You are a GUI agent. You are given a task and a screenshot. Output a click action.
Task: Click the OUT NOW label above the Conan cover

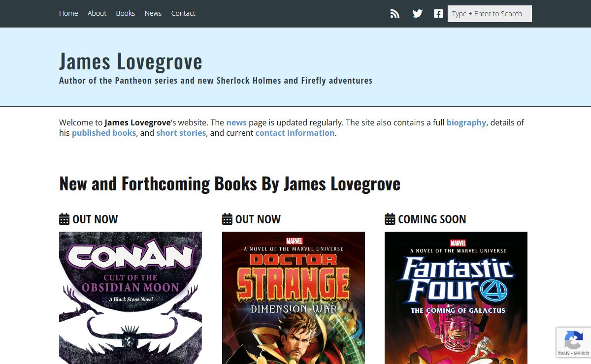pos(95,219)
